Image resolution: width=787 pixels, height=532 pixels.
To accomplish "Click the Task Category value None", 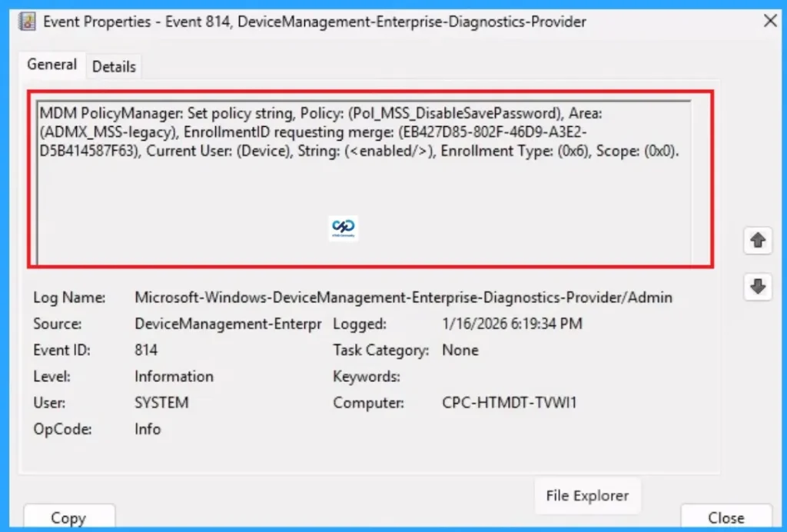I will [461, 350].
